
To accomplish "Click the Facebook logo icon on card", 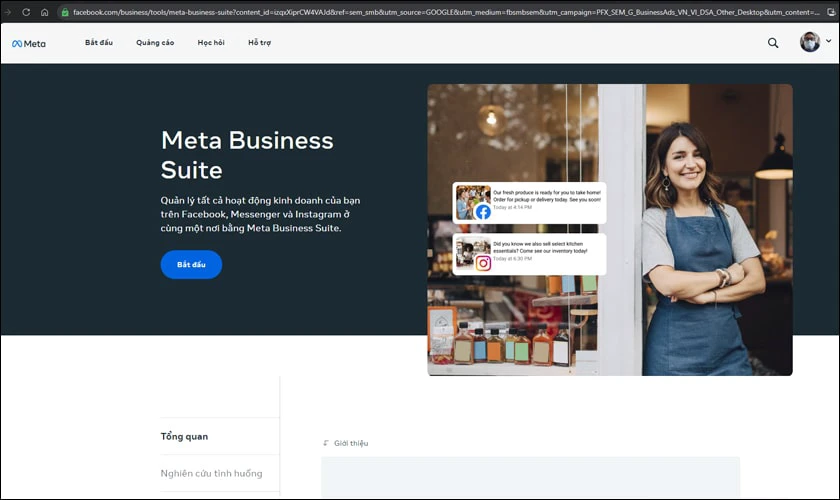I will (x=483, y=212).
